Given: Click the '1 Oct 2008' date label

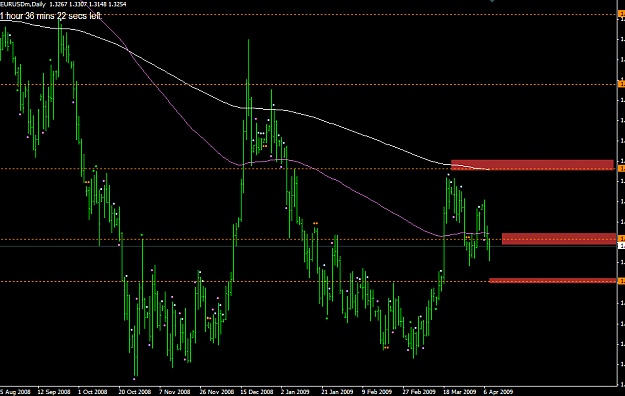Looking at the screenshot, I should [x=92, y=392].
